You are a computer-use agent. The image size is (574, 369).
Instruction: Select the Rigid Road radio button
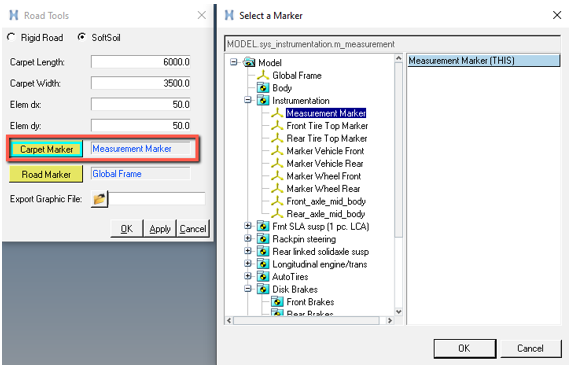(11, 37)
